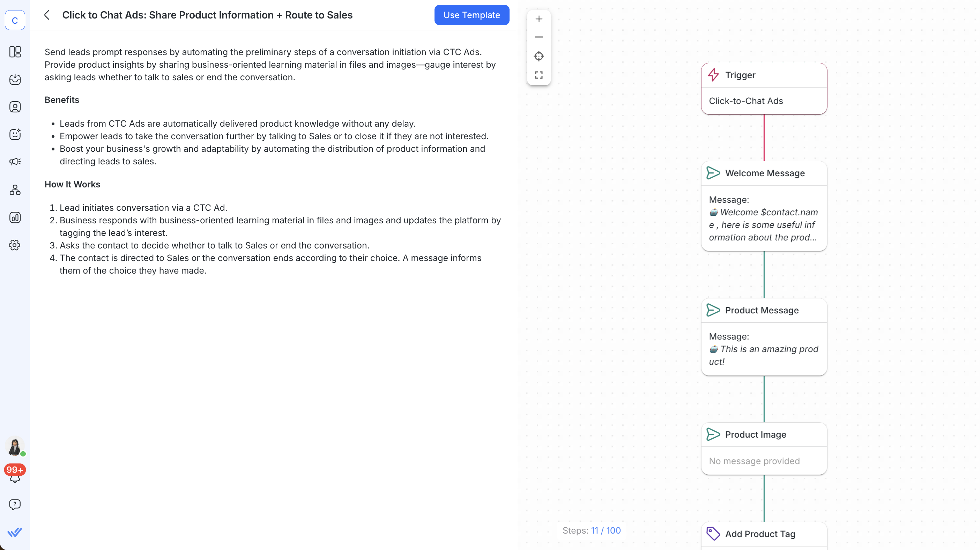Screen dimensions: 980x550
Task: Open help using the question bubble icon
Action: 15,504
